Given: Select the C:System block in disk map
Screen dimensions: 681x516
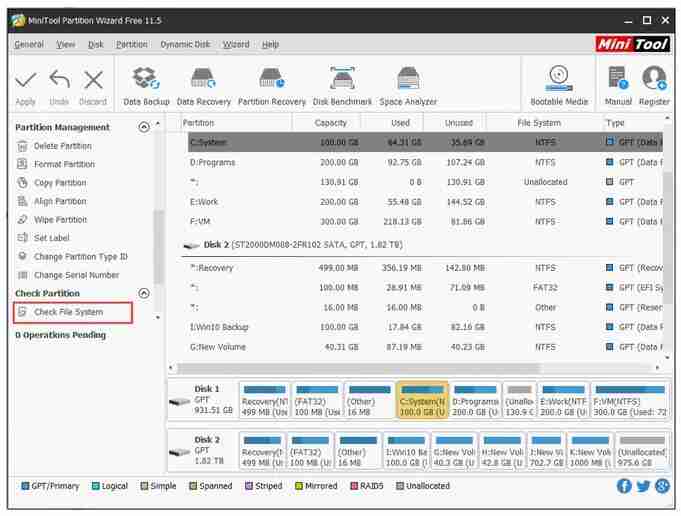Looking at the screenshot, I should pyautogui.click(x=421, y=401).
